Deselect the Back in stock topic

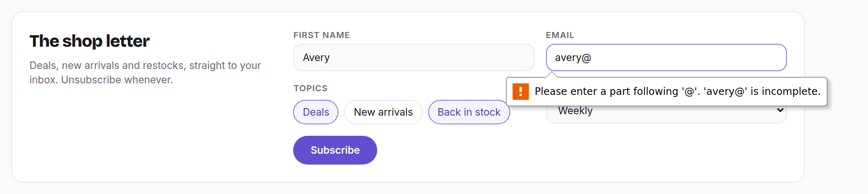[x=469, y=112]
